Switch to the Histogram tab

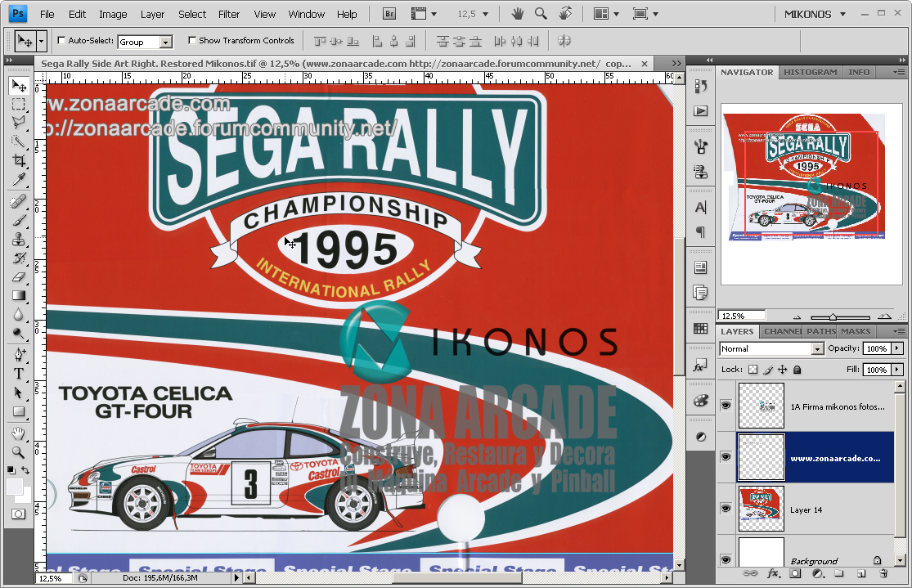[x=811, y=72]
